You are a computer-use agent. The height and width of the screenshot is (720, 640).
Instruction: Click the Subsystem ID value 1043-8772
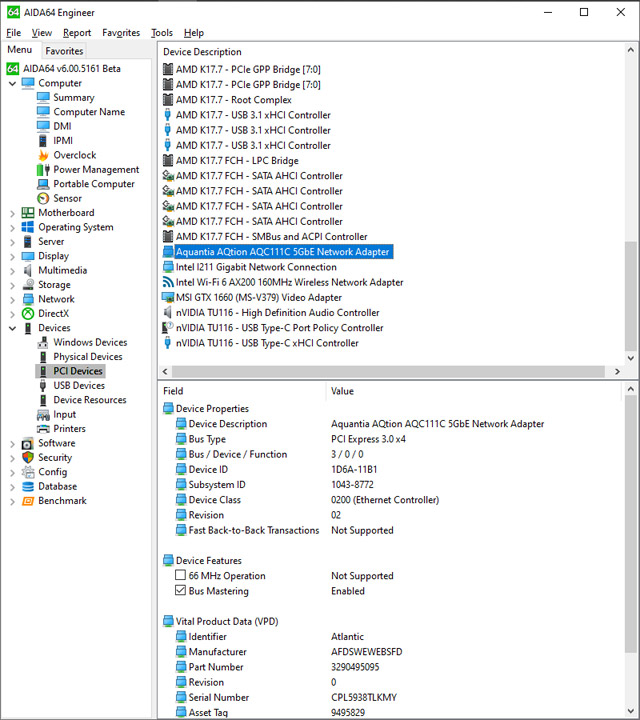[352, 484]
